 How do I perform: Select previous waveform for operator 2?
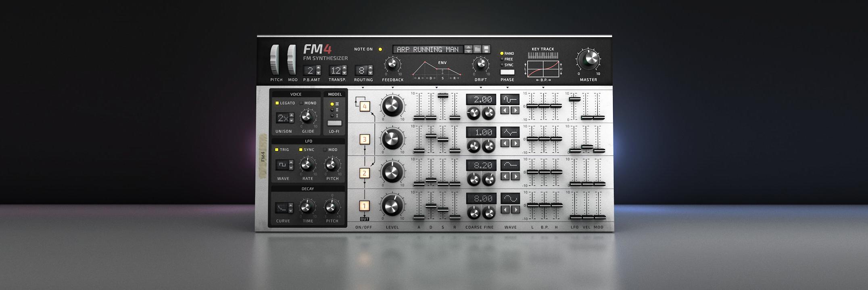505,177
